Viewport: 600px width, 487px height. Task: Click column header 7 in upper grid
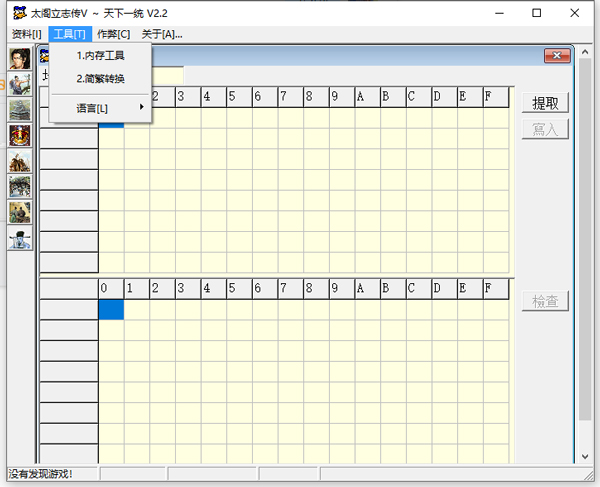[x=291, y=97]
